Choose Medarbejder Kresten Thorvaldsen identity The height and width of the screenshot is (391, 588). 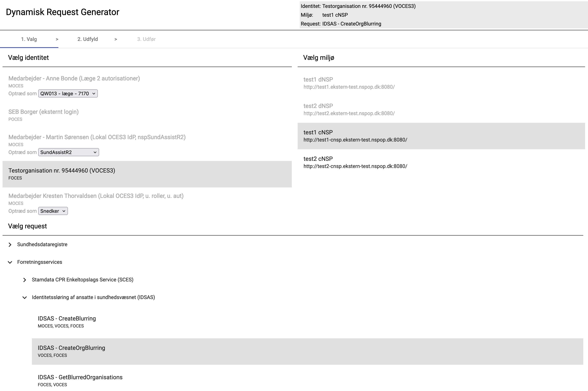96,196
